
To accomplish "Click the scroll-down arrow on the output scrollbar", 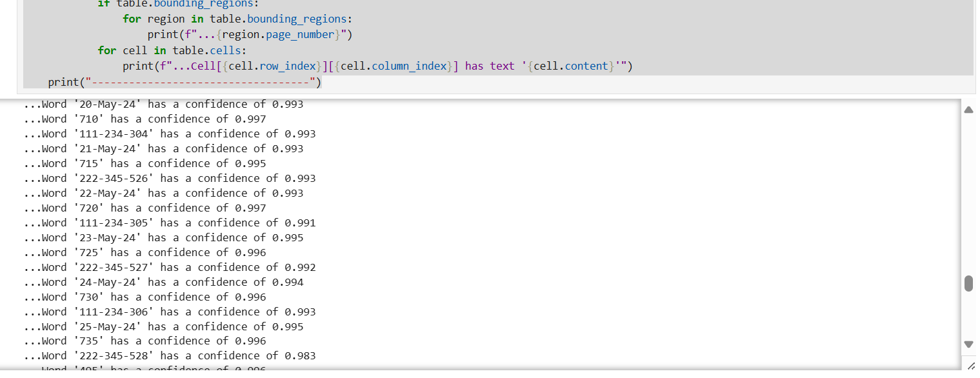I will point(968,344).
